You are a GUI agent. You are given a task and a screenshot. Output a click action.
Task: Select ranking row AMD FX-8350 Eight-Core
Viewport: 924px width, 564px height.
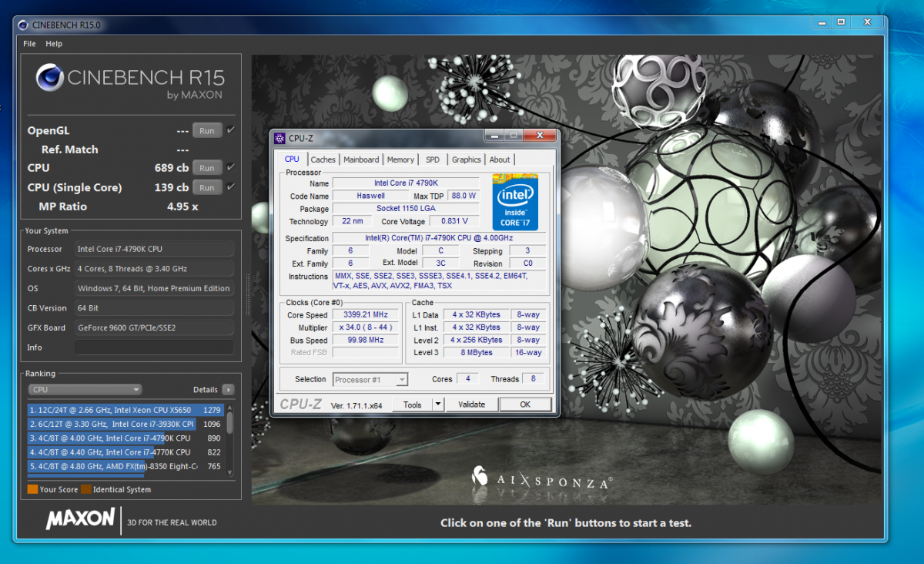pyautogui.click(x=126, y=466)
